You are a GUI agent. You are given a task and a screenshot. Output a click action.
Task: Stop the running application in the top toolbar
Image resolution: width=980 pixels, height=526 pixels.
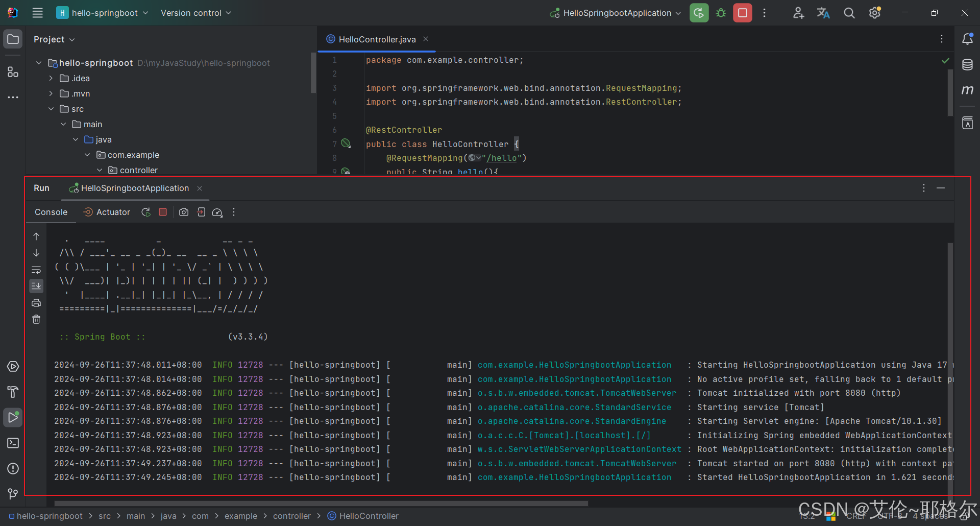743,13
